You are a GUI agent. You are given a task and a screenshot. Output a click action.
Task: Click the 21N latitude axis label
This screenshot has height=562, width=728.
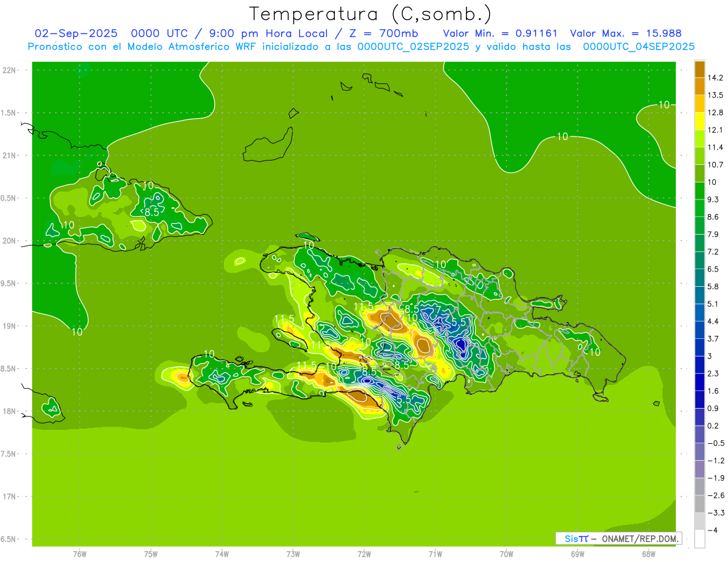point(10,156)
